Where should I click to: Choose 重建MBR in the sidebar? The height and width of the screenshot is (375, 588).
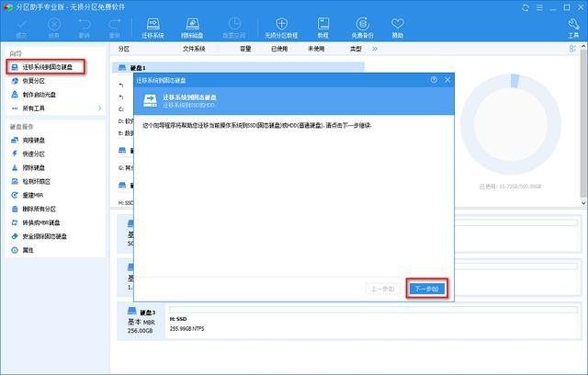tap(28, 195)
